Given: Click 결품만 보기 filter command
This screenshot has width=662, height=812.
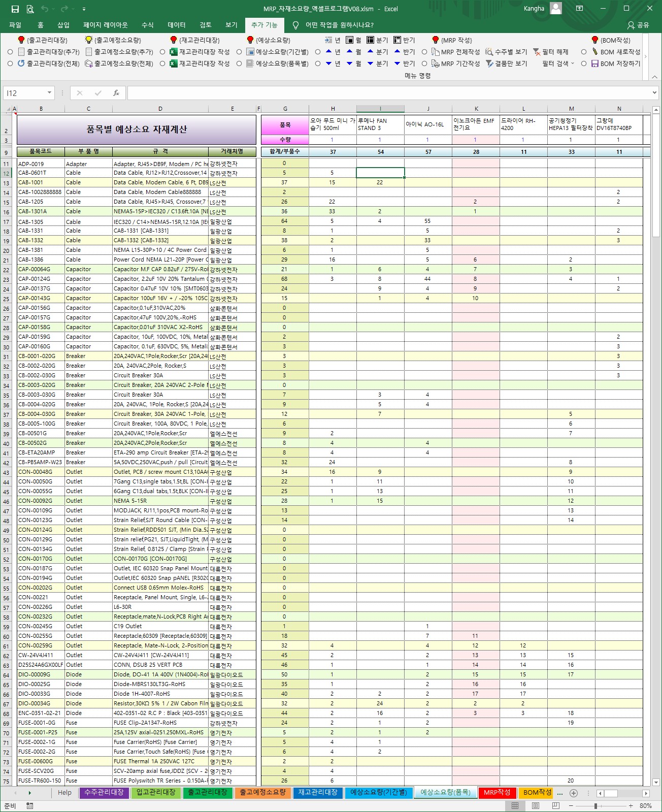Looking at the screenshot, I should coord(506,63).
